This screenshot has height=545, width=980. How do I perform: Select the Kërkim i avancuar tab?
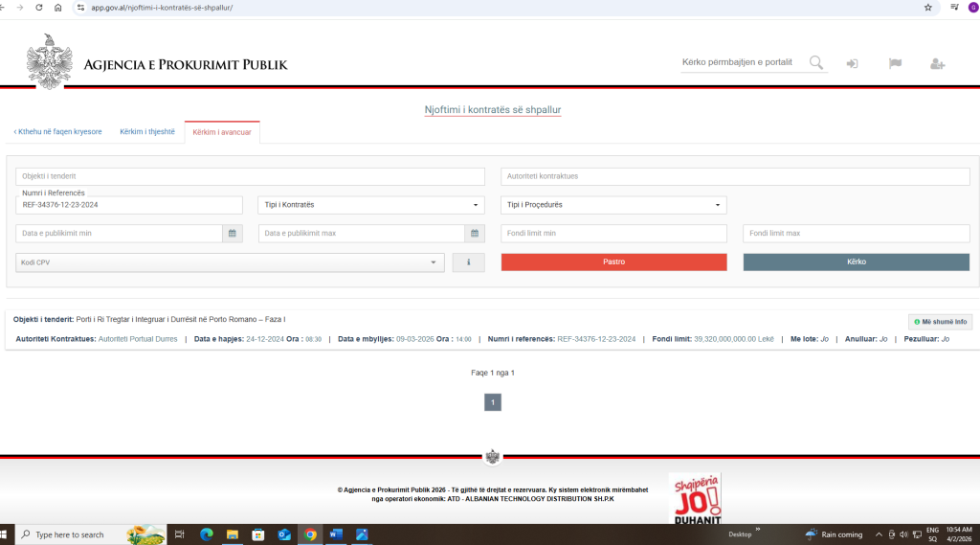click(x=222, y=132)
